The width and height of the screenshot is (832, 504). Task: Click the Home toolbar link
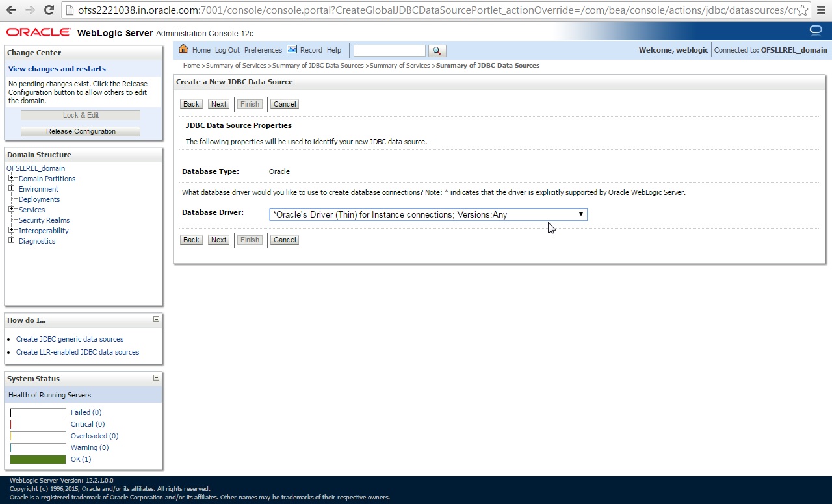201,50
